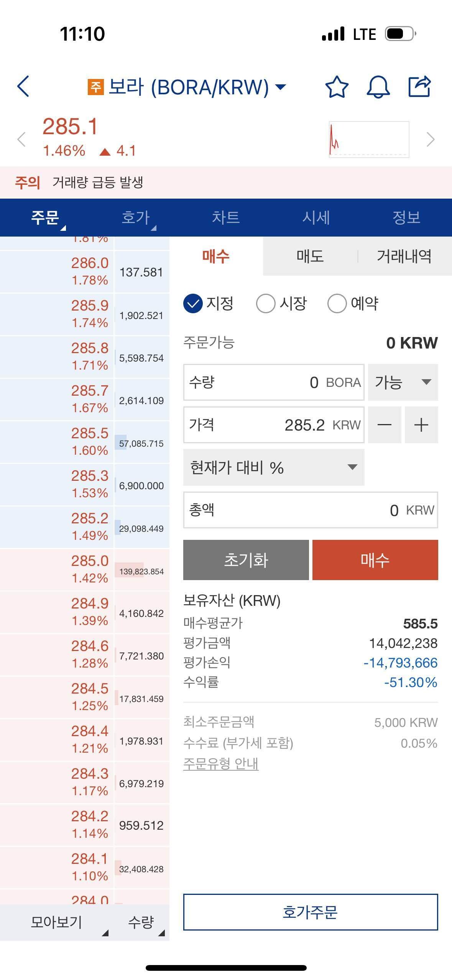Open the 가능 quantity percentage dropdown
The image size is (452, 980).
click(403, 382)
